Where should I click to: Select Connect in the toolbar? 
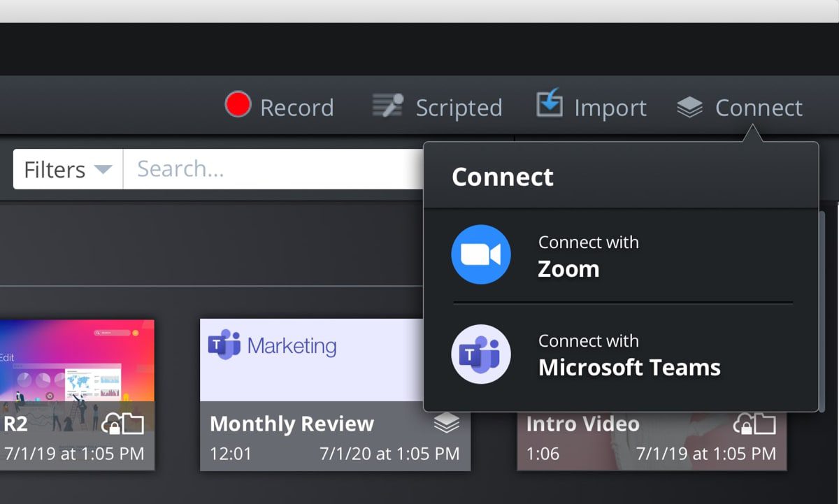coord(739,108)
